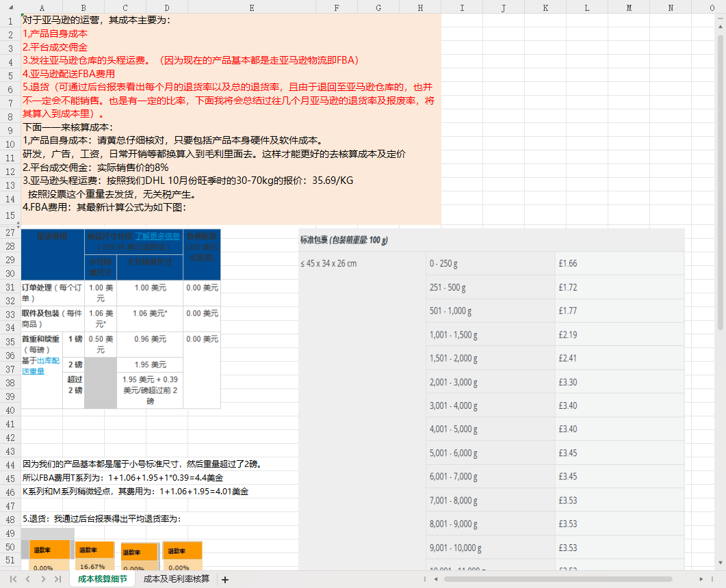The width and height of the screenshot is (726, 588).
Task: Click horizontal scrollbar right arrow
Action: [701, 579]
